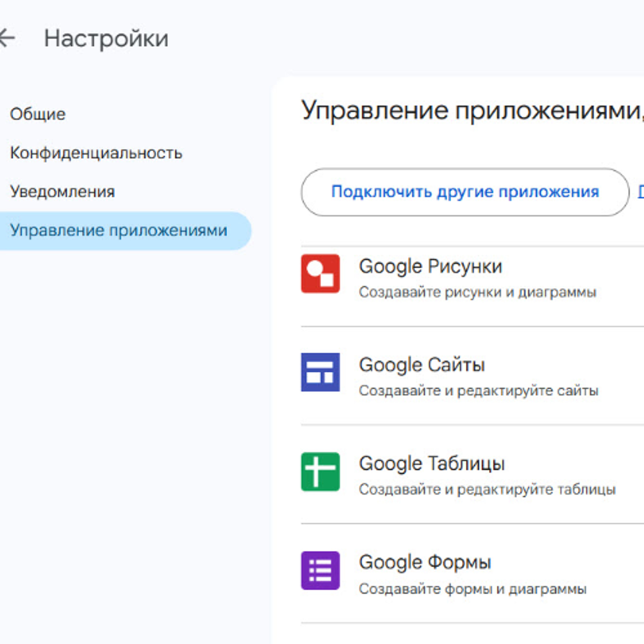This screenshot has height=644, width=644.
Task: Open the Уведомления settings section
Action: [62, 192]
